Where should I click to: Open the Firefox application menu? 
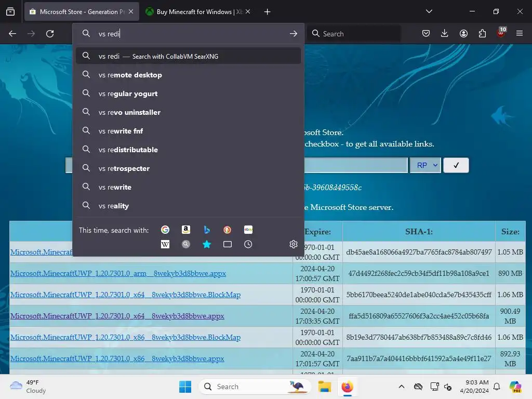519,33
